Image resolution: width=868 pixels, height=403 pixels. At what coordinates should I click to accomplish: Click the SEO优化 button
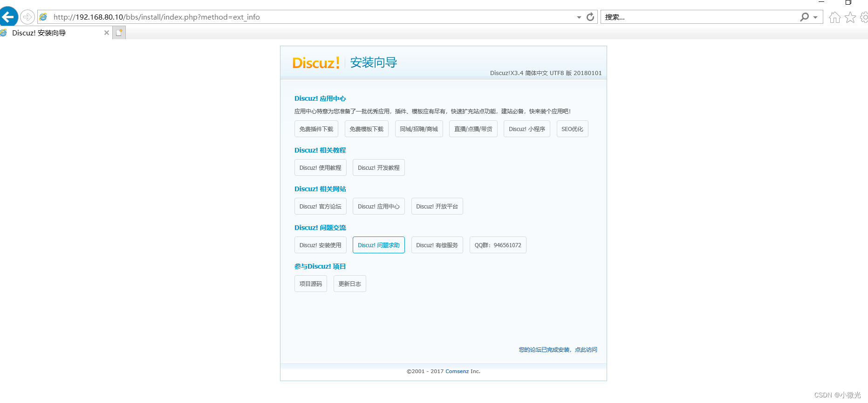[x=572, y=129]
